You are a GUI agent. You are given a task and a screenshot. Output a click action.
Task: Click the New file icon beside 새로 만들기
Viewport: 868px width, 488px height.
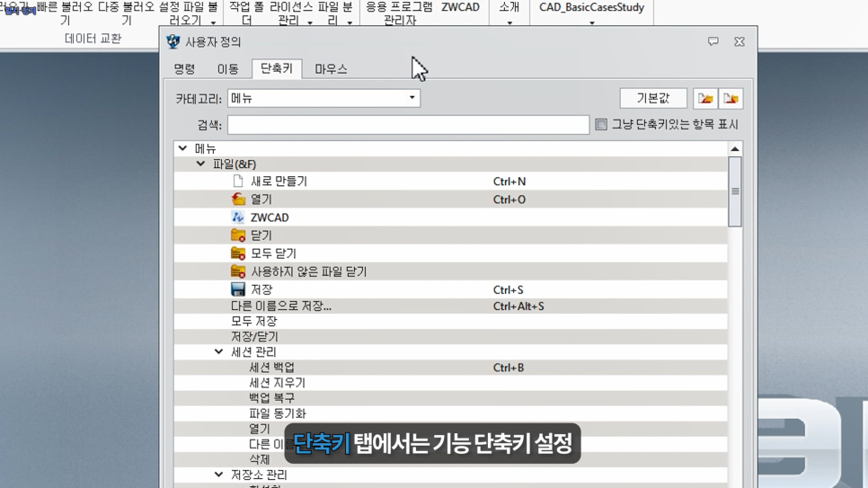(238, 182)
